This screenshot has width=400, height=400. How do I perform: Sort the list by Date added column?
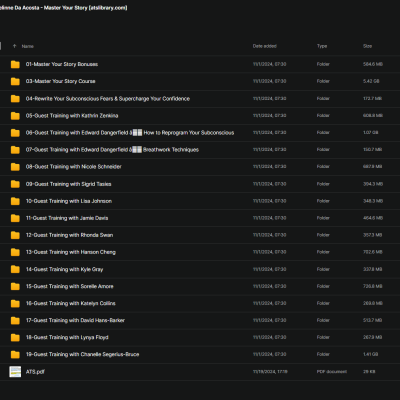pyautogui.click(x=265, y=46)
